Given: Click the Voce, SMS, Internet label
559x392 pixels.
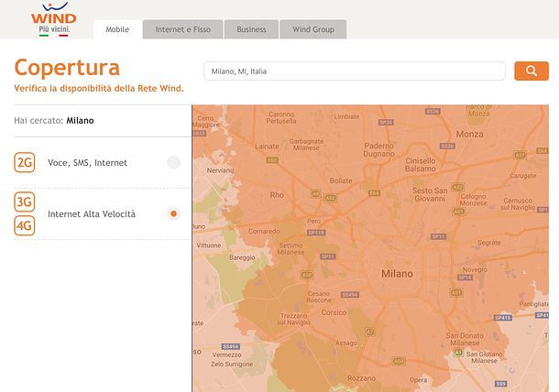Looking at the screenshot, I should tap(87, 163).
